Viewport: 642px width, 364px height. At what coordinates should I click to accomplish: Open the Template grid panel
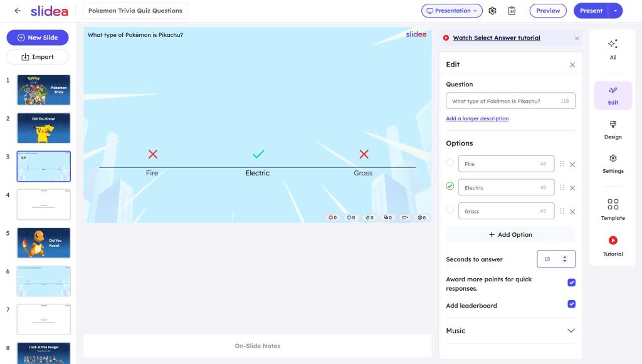click(x=613, y=209)
